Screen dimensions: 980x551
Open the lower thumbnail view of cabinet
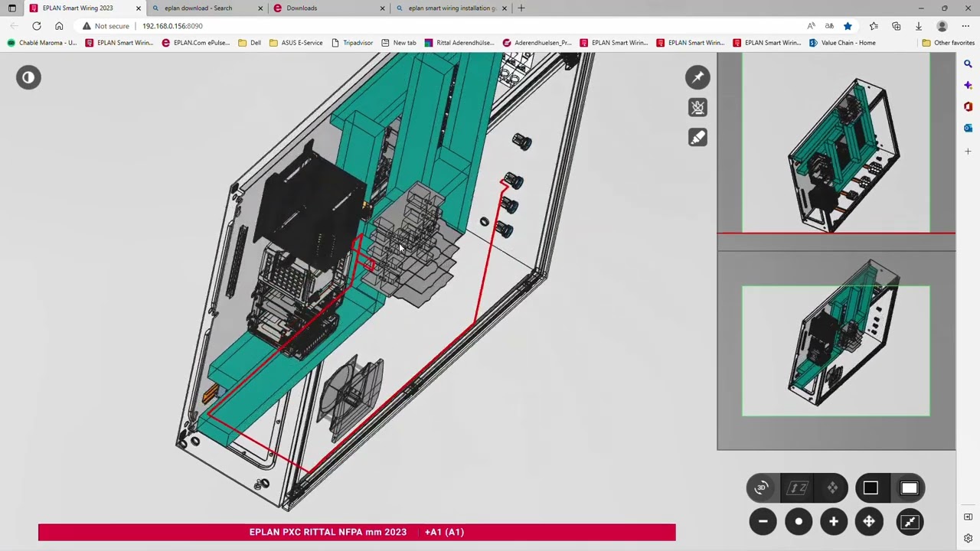[x=836, y=350]
